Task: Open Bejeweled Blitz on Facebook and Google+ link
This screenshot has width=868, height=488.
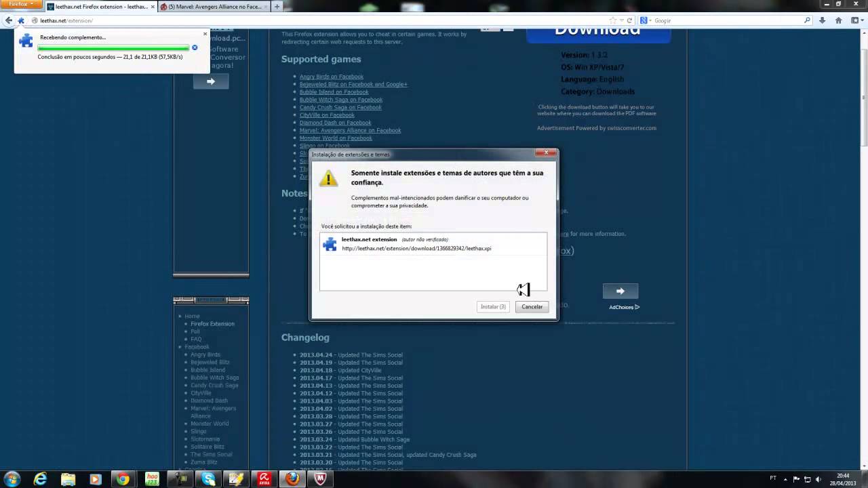Action: pyautogui.click(x=353, y=84)
